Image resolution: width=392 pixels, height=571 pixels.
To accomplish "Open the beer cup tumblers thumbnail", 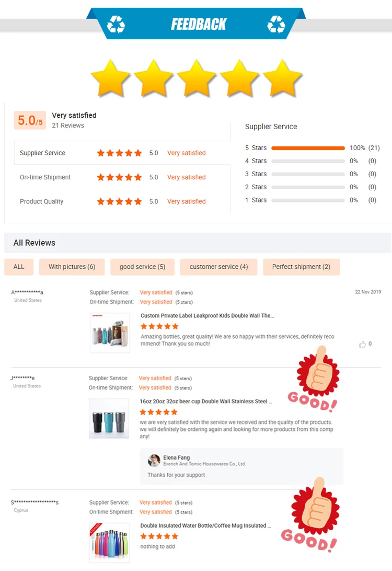I will 109,418.
